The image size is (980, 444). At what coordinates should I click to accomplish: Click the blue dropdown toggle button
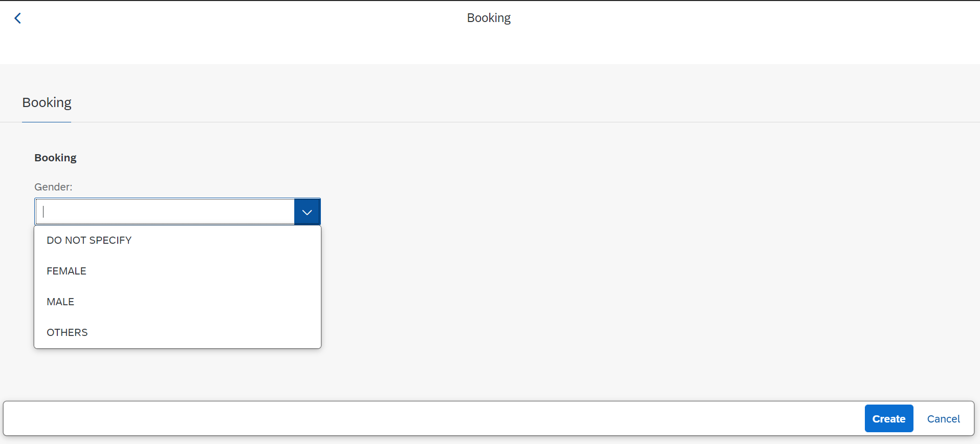[307, 211]
